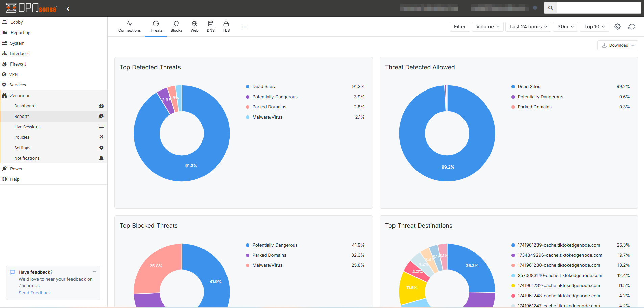Click the Filter button
The width and height of the screenshot is (644, 308).
click(x=460, y=27)
